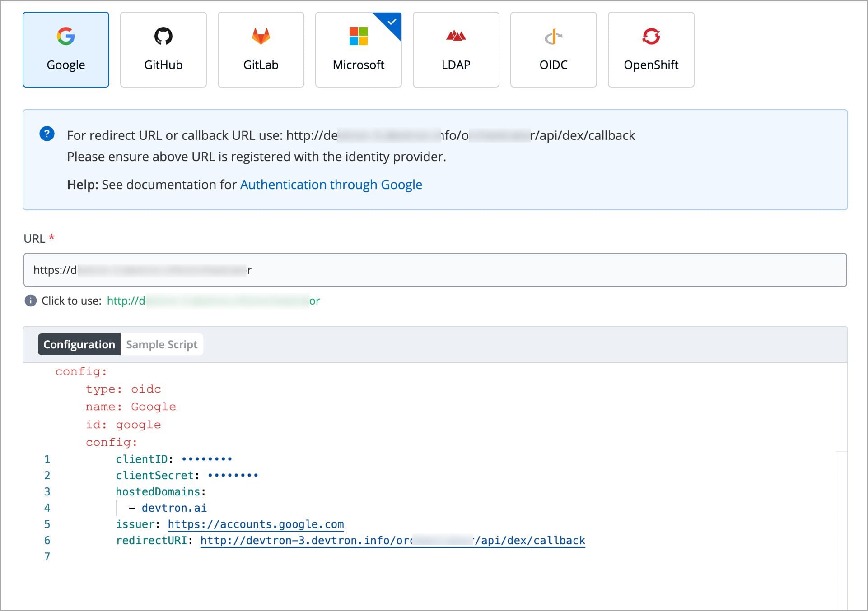This screenshot has width=868, height=611.
Task: Click the editor's vertical scrollbar track
Action: pyautogui.click(x=840, y=529)
